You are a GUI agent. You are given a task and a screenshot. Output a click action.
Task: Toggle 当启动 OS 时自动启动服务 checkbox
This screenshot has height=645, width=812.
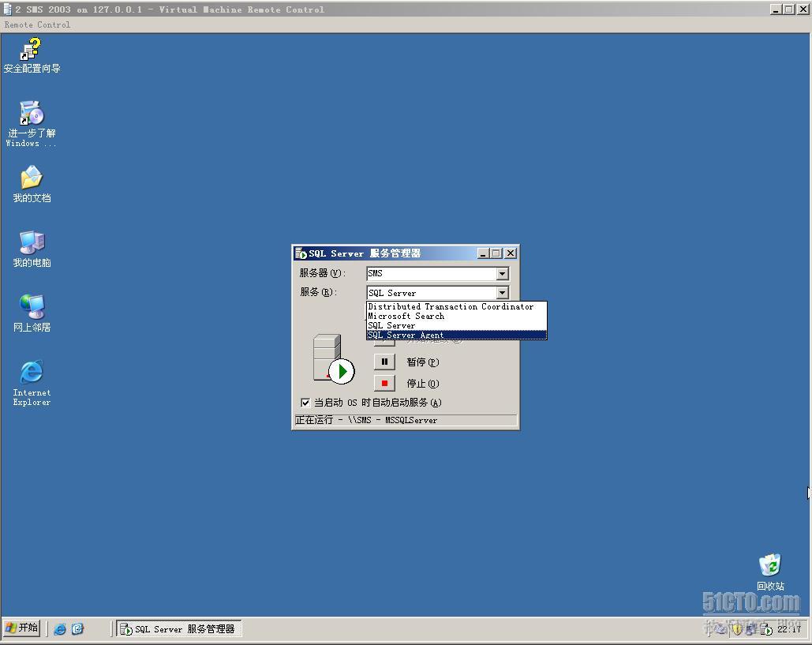click(305, 403)
